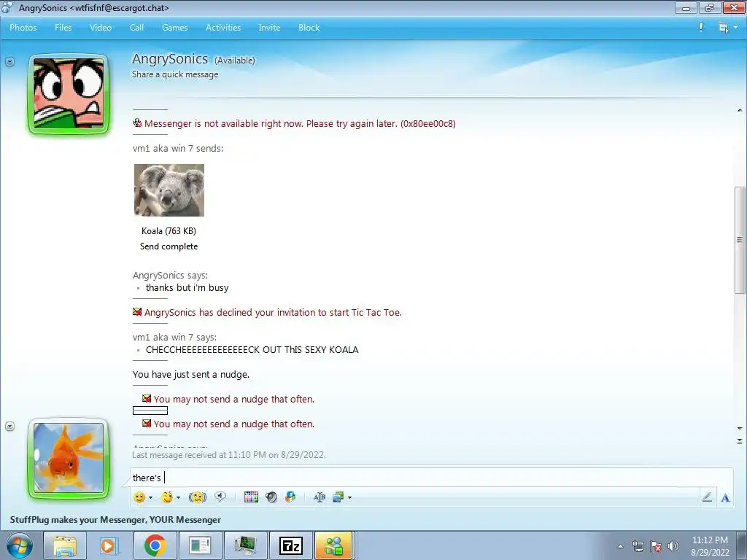This screenshot has width=747, height=560.
Task: Click 'Last message received at 11:10 PM' status
Action: (x=228, y=455)
